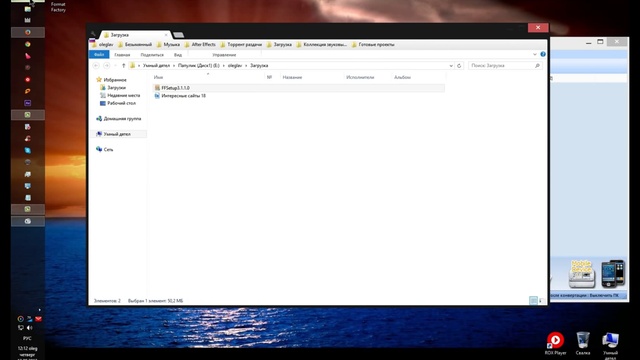Open recent locations dropdown beside forward arrow
The image size is (640, 360).
pos(115,66)
